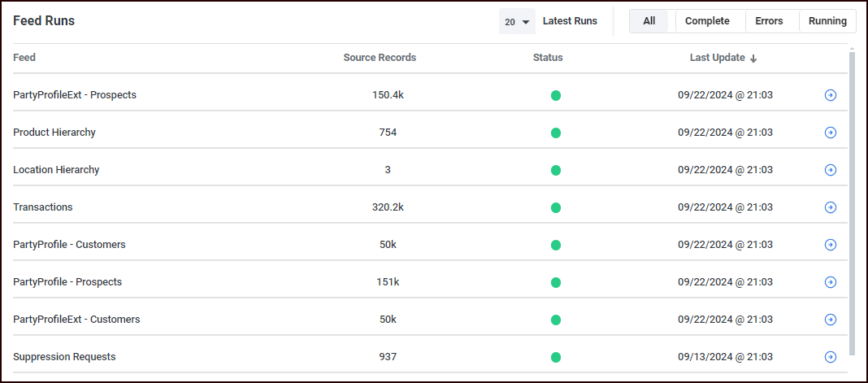Open details arrow for Product Hierarchy row
Viewport: 868px width, 383px height.
tap(830, 133)
